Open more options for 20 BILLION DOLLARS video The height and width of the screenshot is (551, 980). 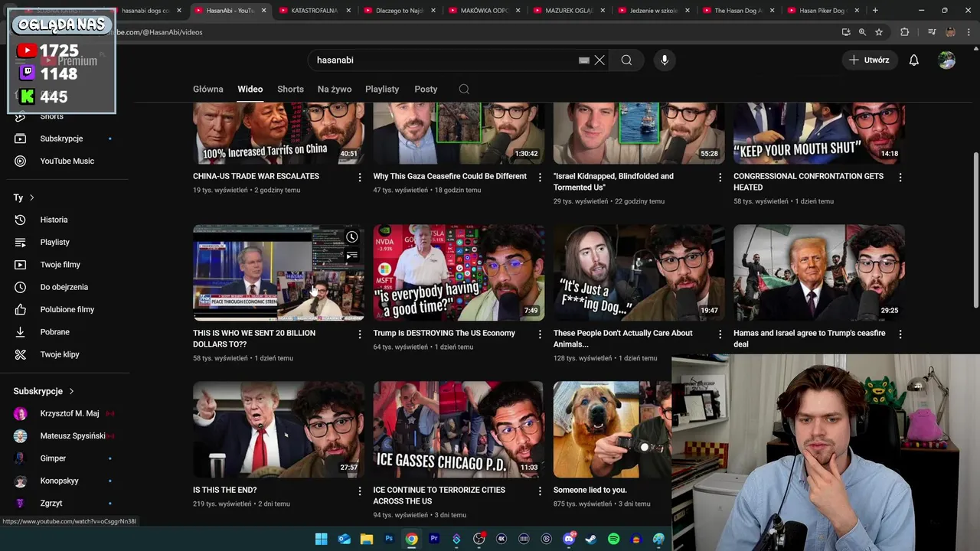[x=359, y=334]
